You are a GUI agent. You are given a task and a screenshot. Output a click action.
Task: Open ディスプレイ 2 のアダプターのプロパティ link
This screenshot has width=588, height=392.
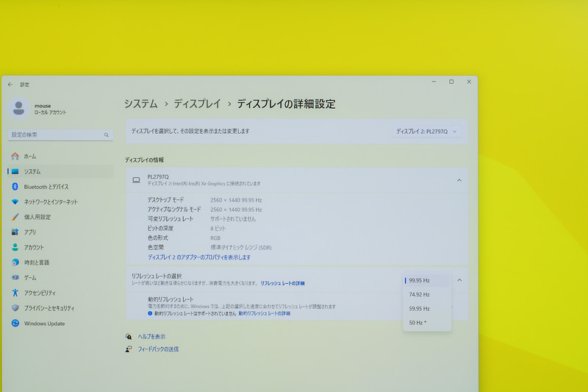click(x=199, y=257)
